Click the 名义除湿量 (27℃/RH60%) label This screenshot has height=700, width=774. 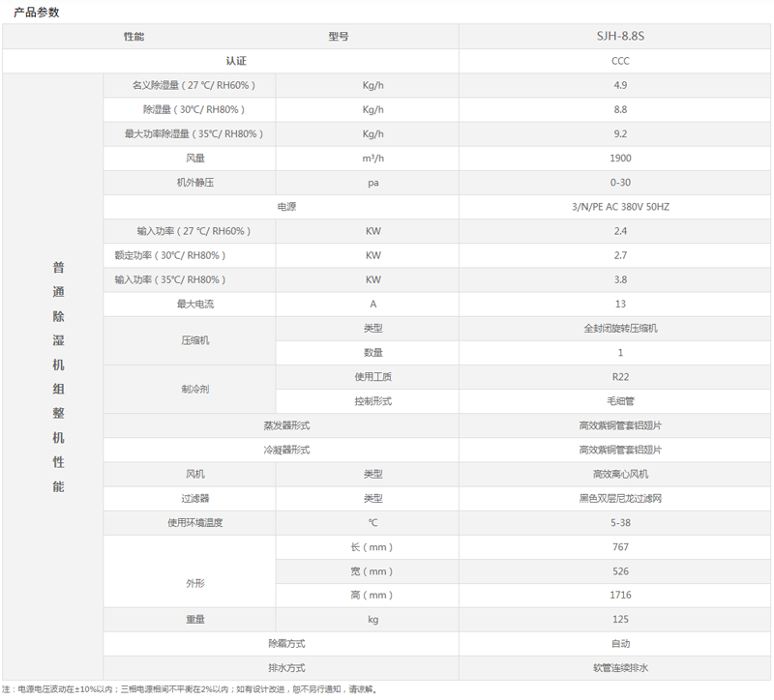pos(190,85)
